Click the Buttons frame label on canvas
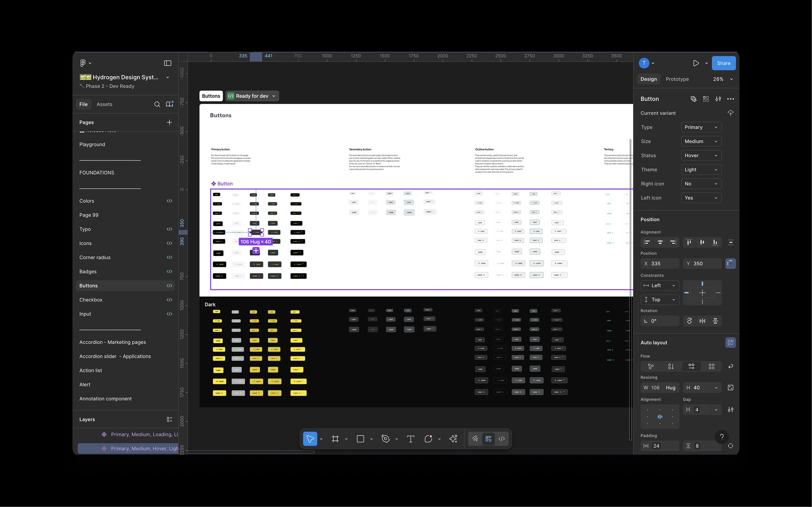The image size is (812, 507). click(x=211, y=96)
